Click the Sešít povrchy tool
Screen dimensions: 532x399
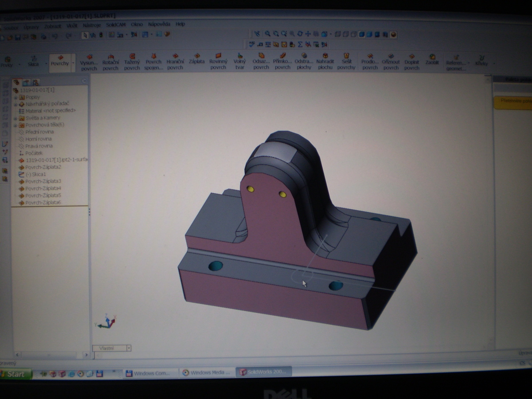[346, 62]
